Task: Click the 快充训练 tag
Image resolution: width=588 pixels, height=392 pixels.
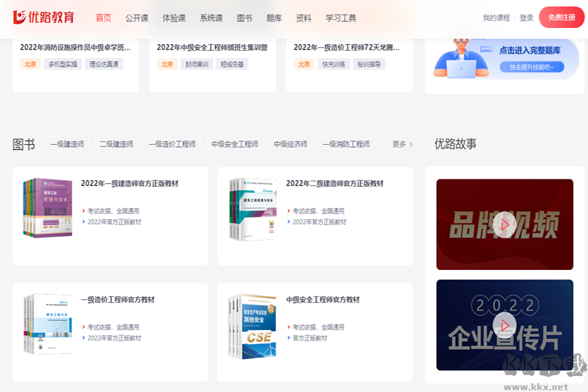Action: (334, 64)
